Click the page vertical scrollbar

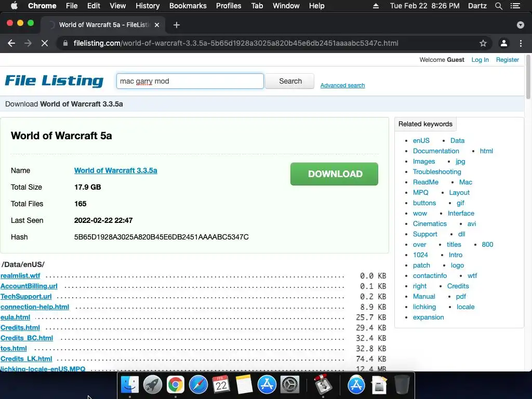pyautogui.click(x=528, y=77)
